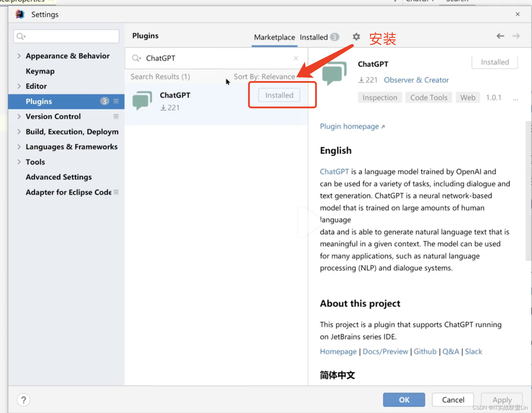The image size is (532, 413).
Task: Open the settings search magnifier icon
Action: (x=21, y=36)
